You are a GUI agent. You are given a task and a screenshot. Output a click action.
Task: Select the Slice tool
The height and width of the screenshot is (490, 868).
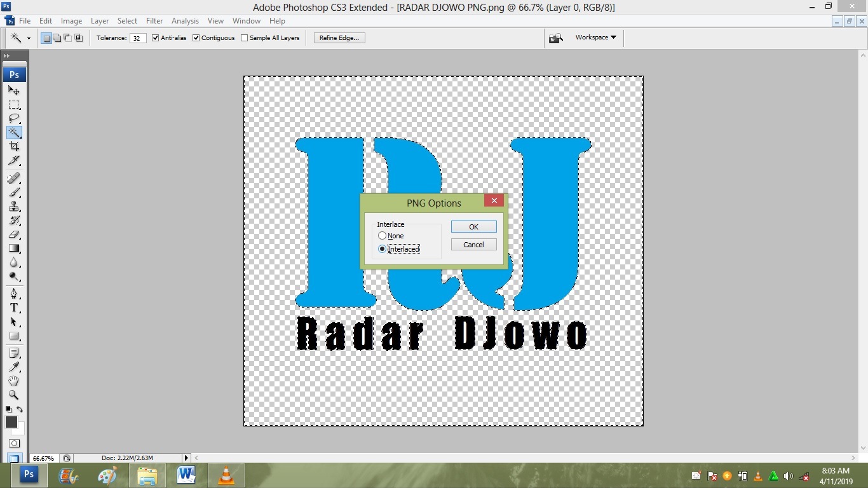[x=14, y=160]
